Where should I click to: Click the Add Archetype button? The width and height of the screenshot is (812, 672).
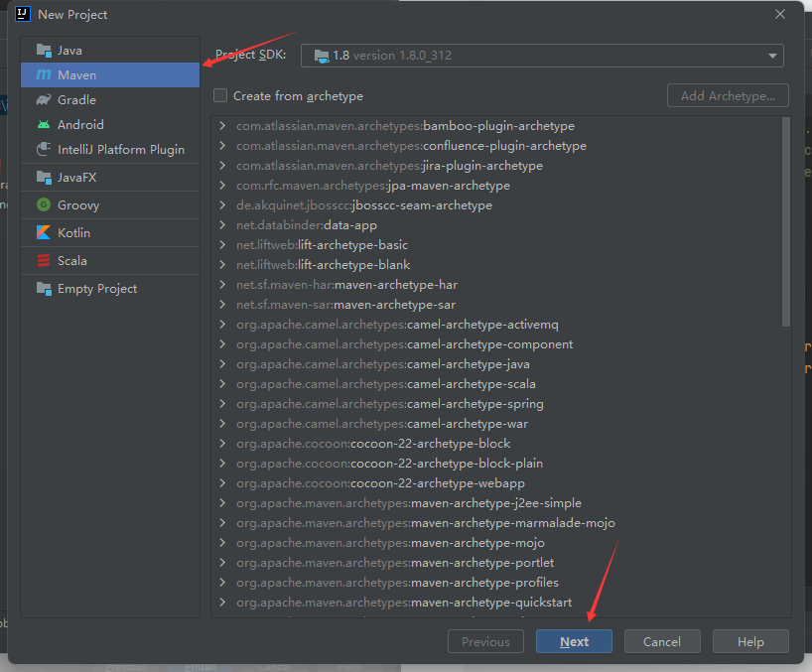[728, 95]
